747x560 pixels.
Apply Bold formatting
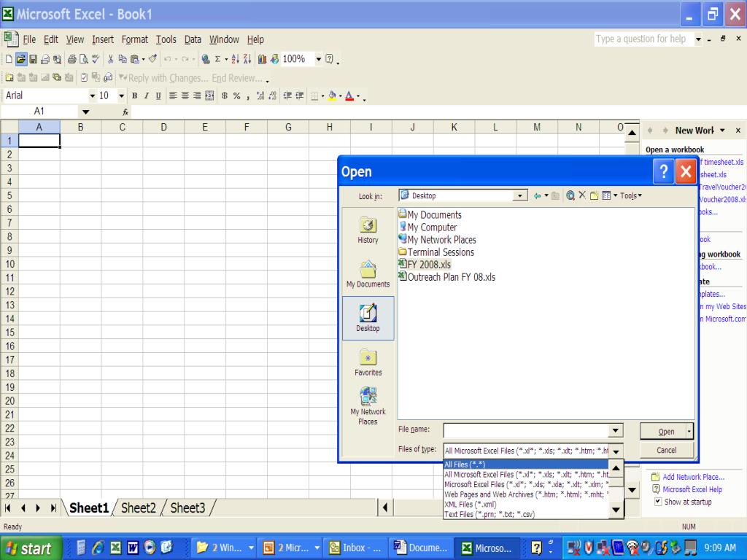(134, 96)
